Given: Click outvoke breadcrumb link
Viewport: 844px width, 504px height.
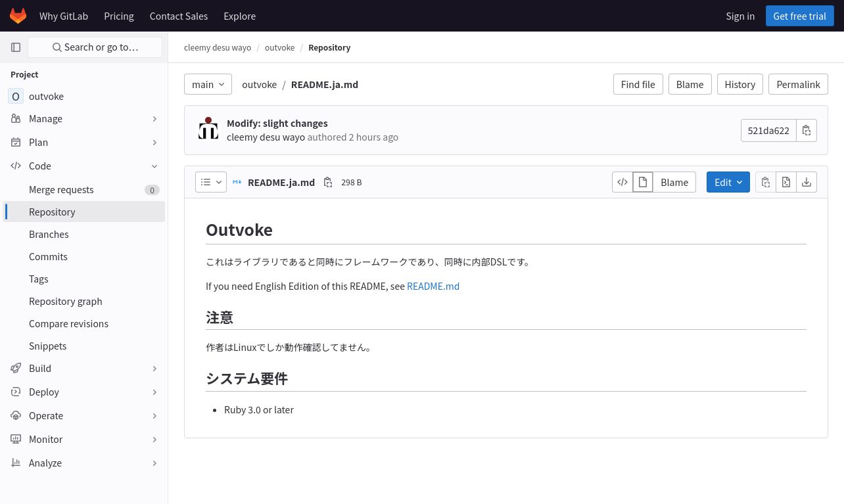Looking at the screenshot, I should click(x=280, y=47).
